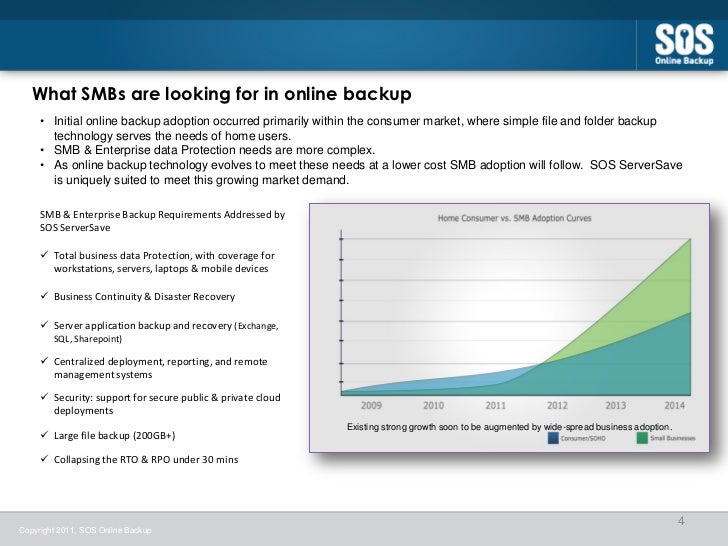
Task: Click the green Small Businesses legend swatch
Action: (642, 438)
